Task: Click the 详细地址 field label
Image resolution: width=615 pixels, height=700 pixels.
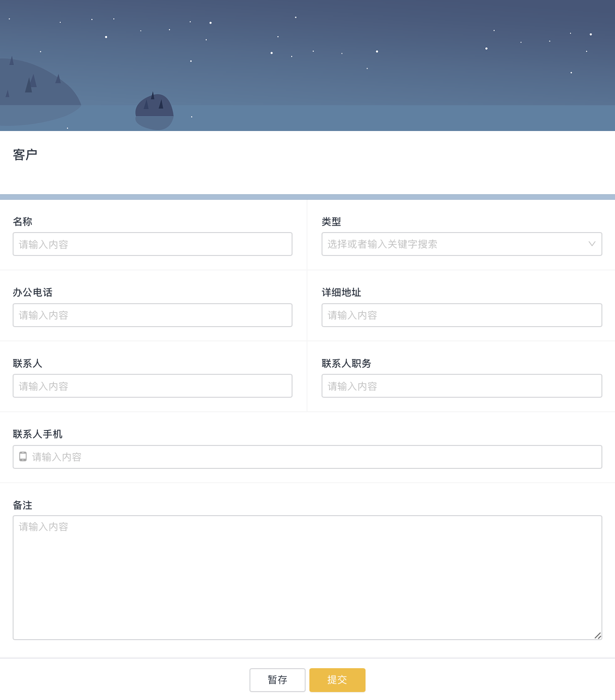Action: 342,292
